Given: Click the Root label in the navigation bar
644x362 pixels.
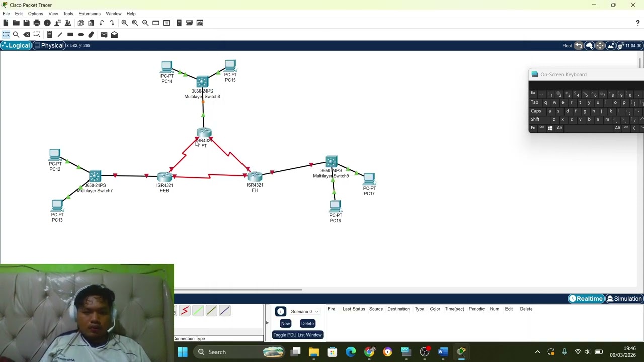Looking at the screenshot, I should (x=567, y=46).
